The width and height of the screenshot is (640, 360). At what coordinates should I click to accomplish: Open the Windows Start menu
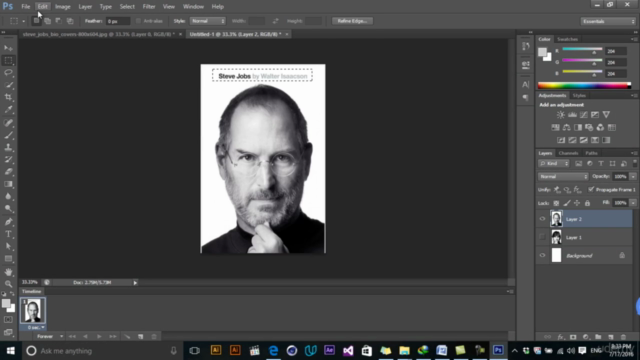pos(11,351)
